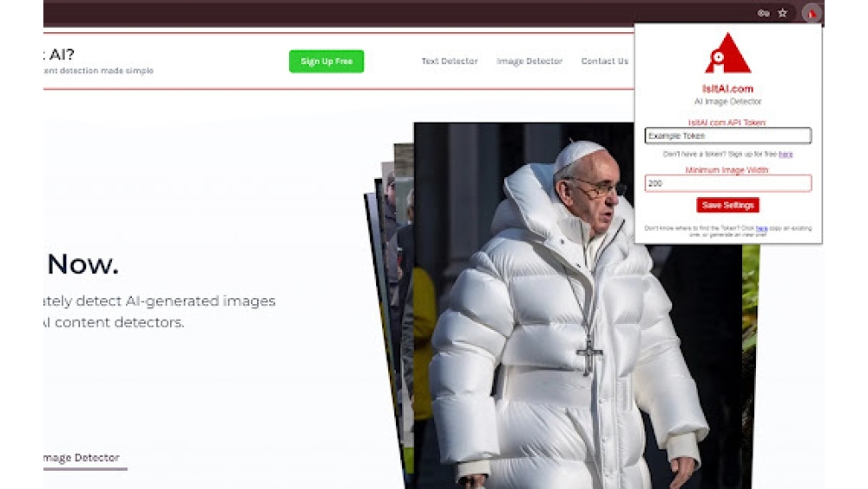Image resolution: width=868 pixels, height=489 pixels.
Task: Focus the Minimum Image Width field
Action: (728, 183)
